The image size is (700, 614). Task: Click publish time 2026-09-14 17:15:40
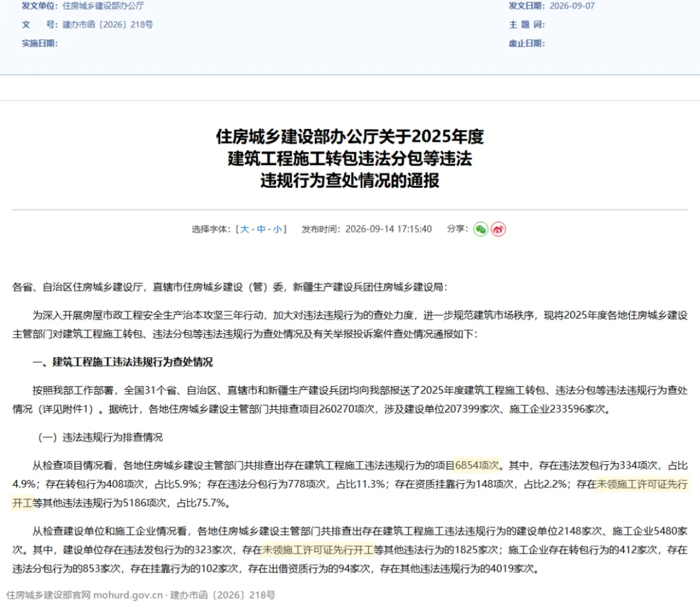388,229
